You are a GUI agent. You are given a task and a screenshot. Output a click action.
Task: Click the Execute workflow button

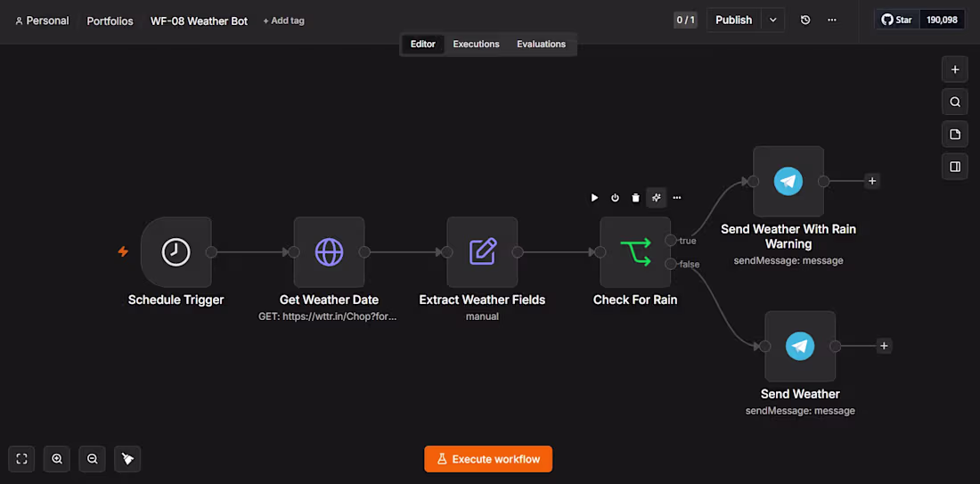tap(488, 459)
